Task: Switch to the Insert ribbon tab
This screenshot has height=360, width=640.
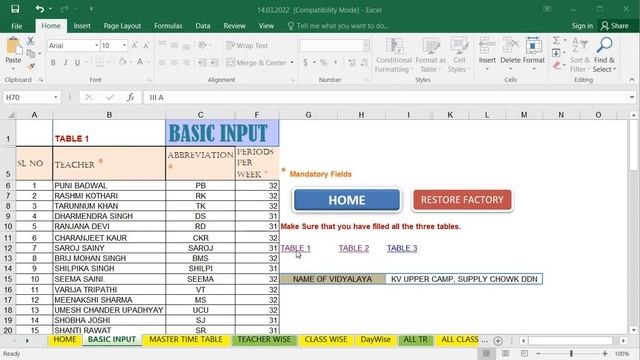Action: coord(82,26)
